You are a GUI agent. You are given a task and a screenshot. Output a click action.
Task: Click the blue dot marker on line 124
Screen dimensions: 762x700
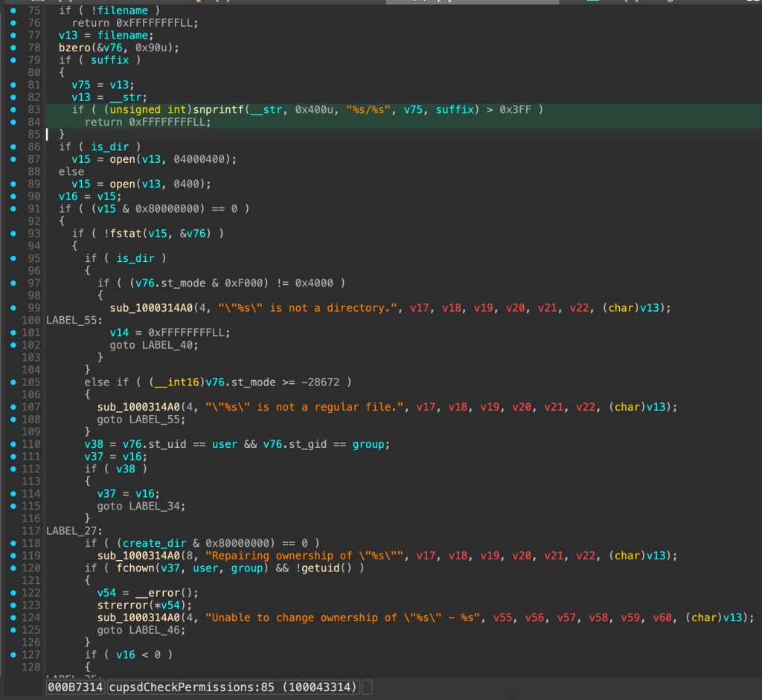pyautogui.click(x=13, y=617)
